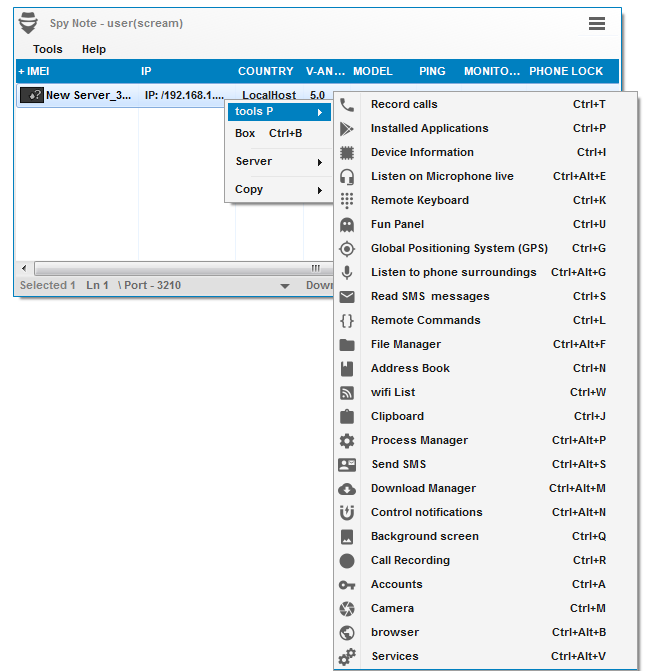This screenshot has width=662, height=671.
Task: Click the GPS target icon
Action: coord(347,248)
